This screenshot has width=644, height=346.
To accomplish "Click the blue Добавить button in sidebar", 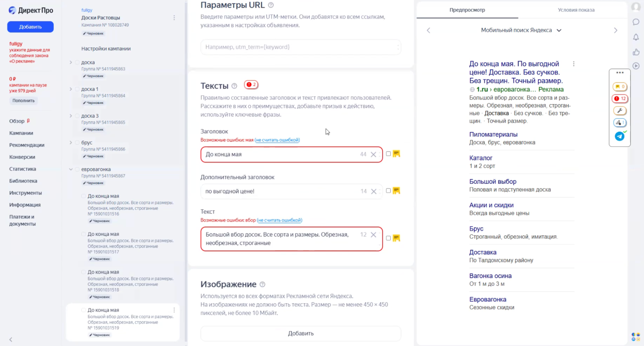I will point(30,27).
